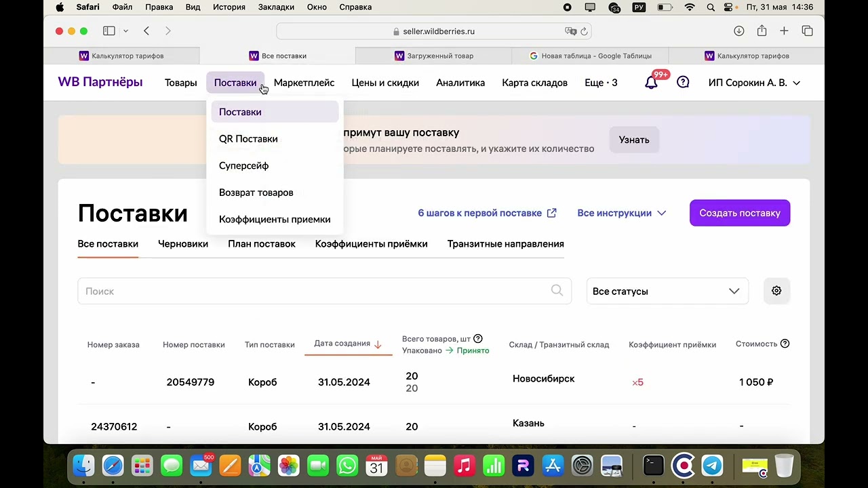Open Цены и скидки in the navigation
This screenshot has width=868, height=488.
tap(385, 83)
